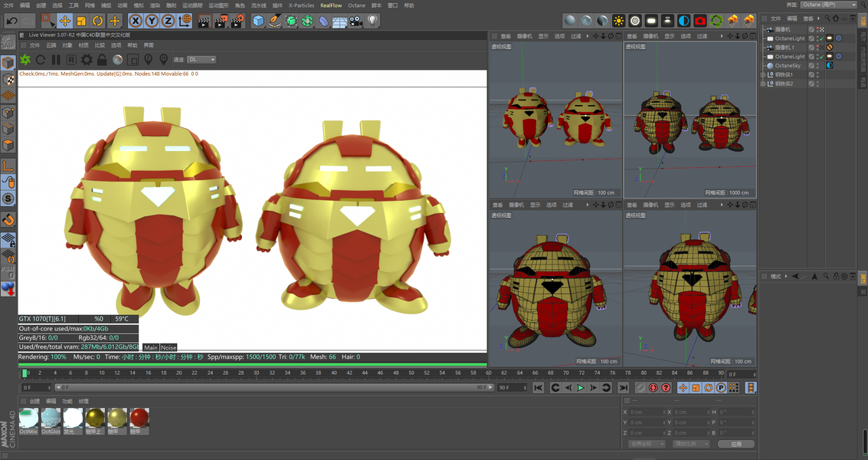The height and width of the screenshot is (460, 868).
Task: Click the focus picker pin icon (F)
Action: [x=149, y=59]
